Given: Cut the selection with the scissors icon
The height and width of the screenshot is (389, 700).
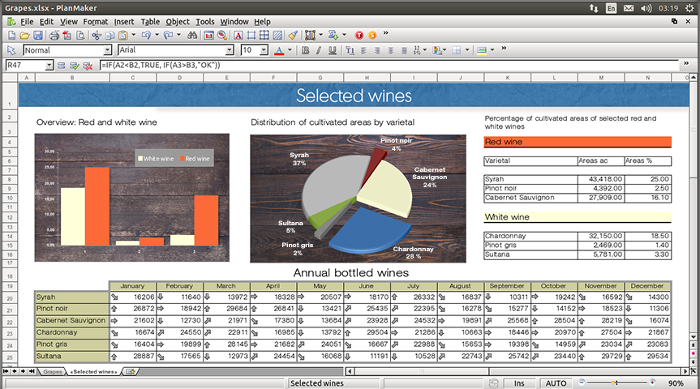Looking at the screenshot, I should [x=96, y=35].
